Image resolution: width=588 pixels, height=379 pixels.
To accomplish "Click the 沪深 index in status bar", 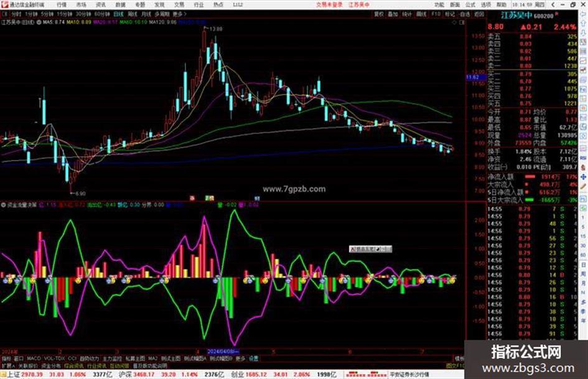I will (x=125, y=375).
